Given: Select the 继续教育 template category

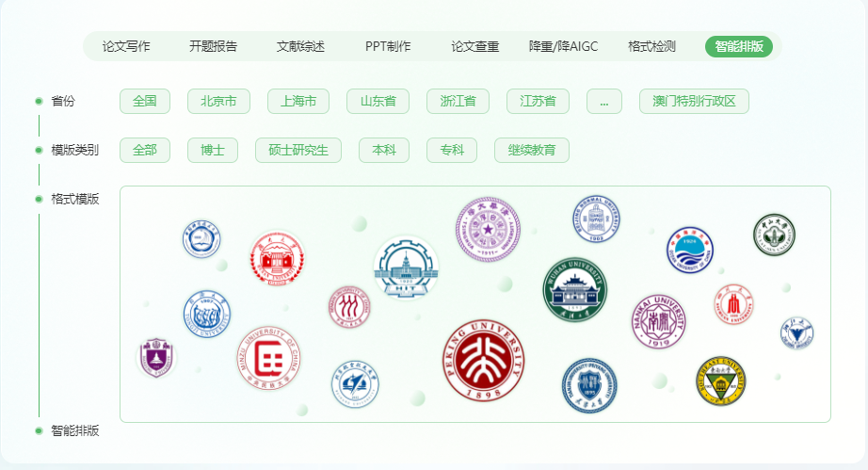Looking at the screenshot, I should (531, 150).
